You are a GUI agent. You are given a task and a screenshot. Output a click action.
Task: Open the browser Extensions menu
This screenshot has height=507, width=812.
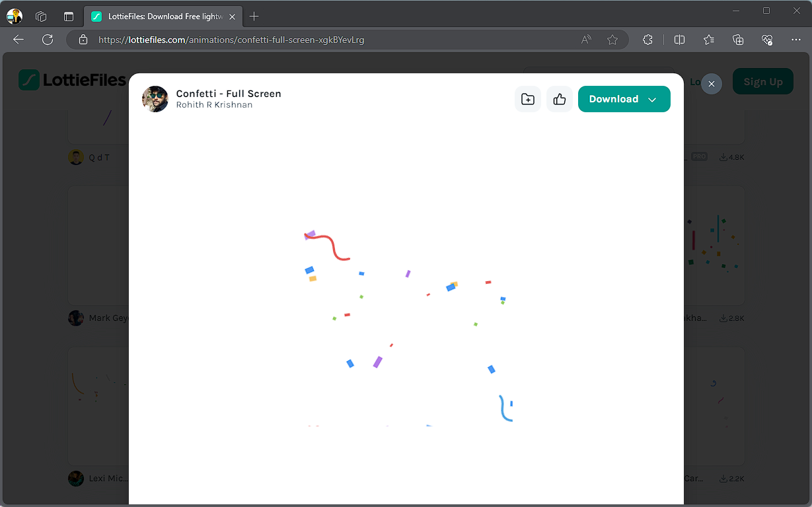[x=648, y=40]
